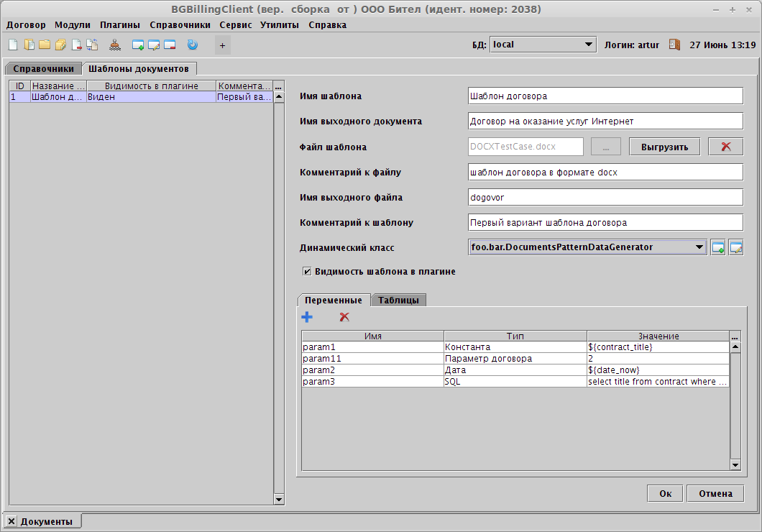Open the local database dropdown
Screen dimensions: 762x532
[589, 44]
